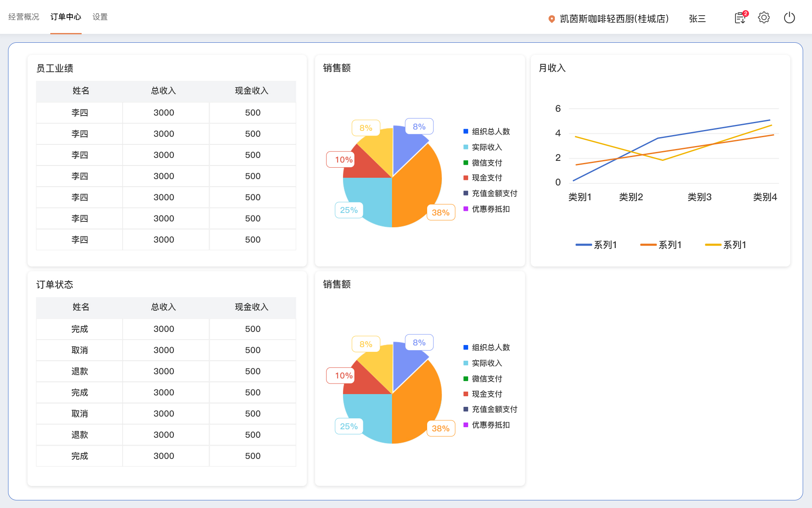Viewport: 812px width, 508px height.
Task: Click the 25% label in bottom pie chart
Action: (x=349, y=426)
